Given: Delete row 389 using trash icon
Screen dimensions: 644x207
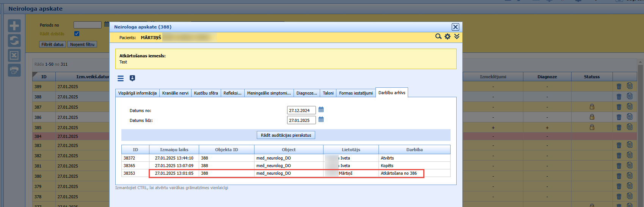Looking at the screenshot, I should [x=619, y=87].
